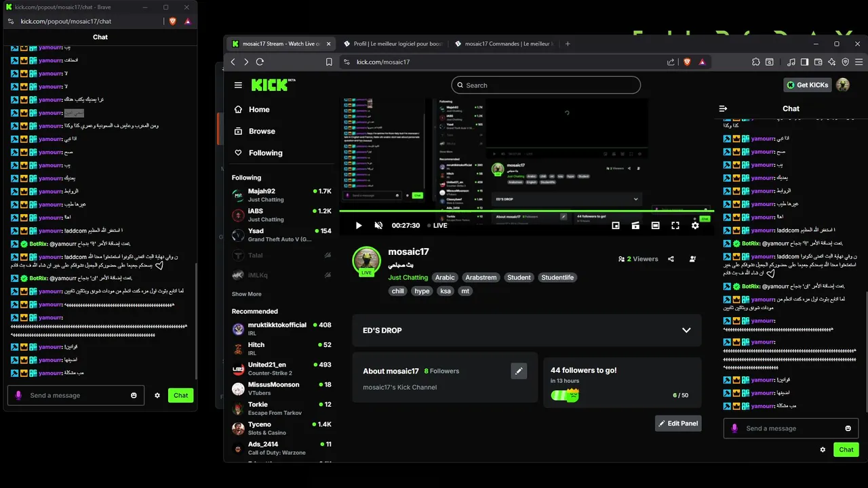Open a new browser tab with plus
The height and width of the screenshot is (488, 868).
[568, 44]
